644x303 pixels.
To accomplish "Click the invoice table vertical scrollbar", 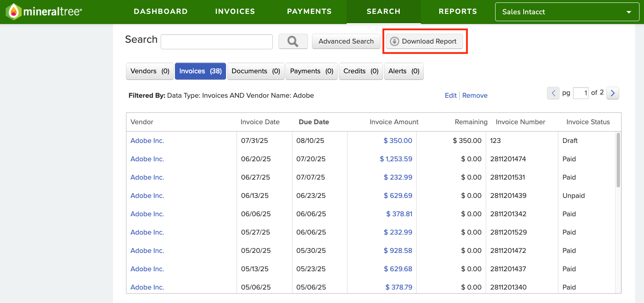I will tap(618, 160).
